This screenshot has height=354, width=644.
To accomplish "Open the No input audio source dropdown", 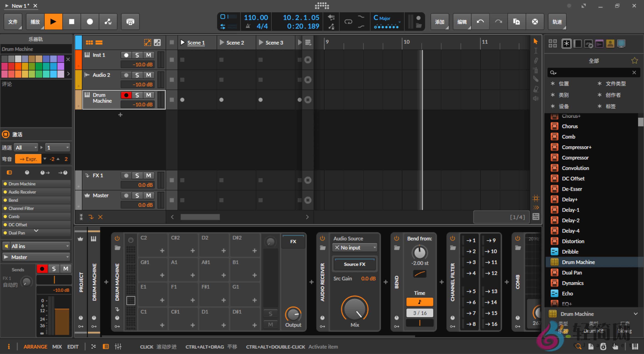I will coord(355,247).
